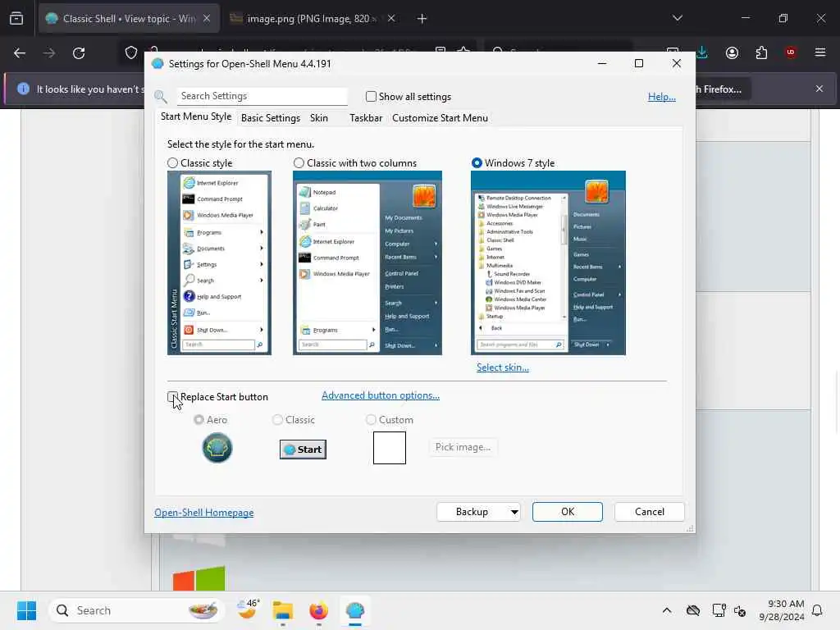Image resolution: width=840 pixels, height=630 pixels.
Task: Click the taskbar Search box
Action: coord(135,610)
